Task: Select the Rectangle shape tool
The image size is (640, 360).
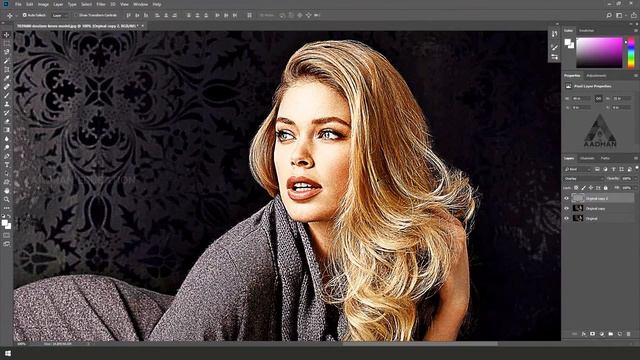Action: click(x=7, y=182)
